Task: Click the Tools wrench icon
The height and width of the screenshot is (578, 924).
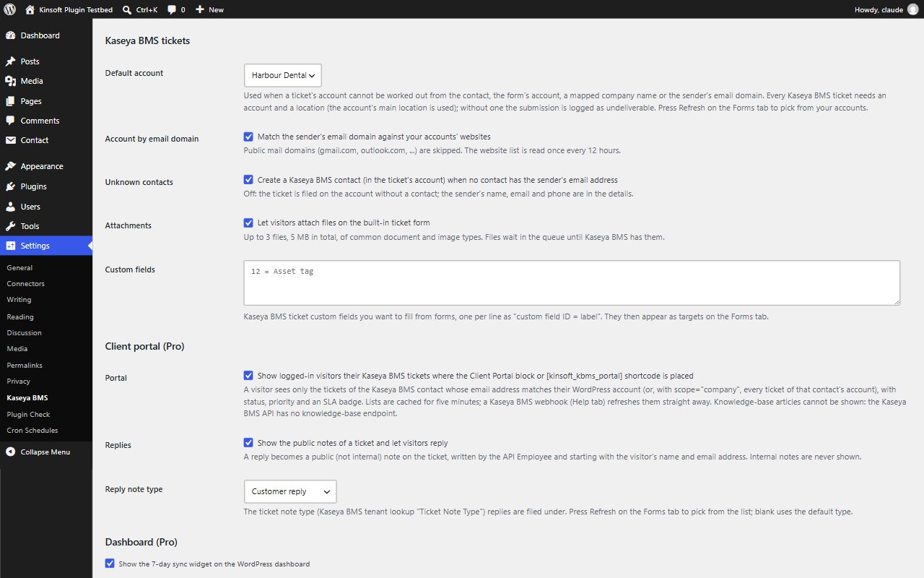Action: 11,226
